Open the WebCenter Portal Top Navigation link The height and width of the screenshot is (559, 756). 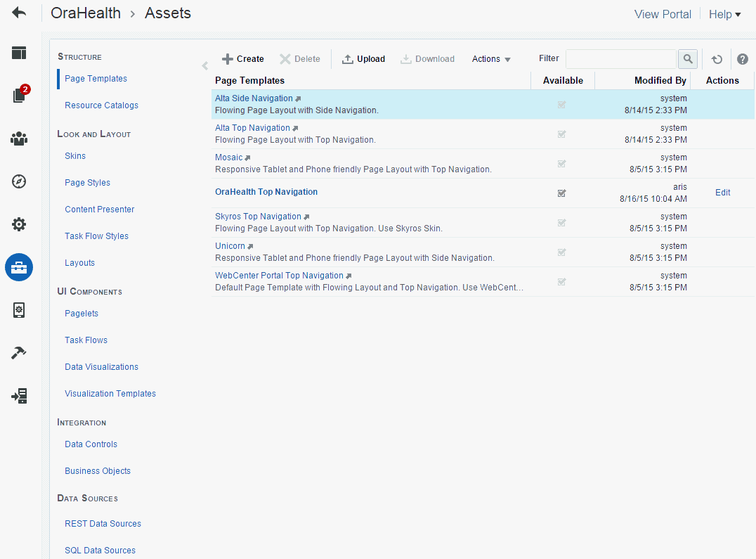pos(279,276)
